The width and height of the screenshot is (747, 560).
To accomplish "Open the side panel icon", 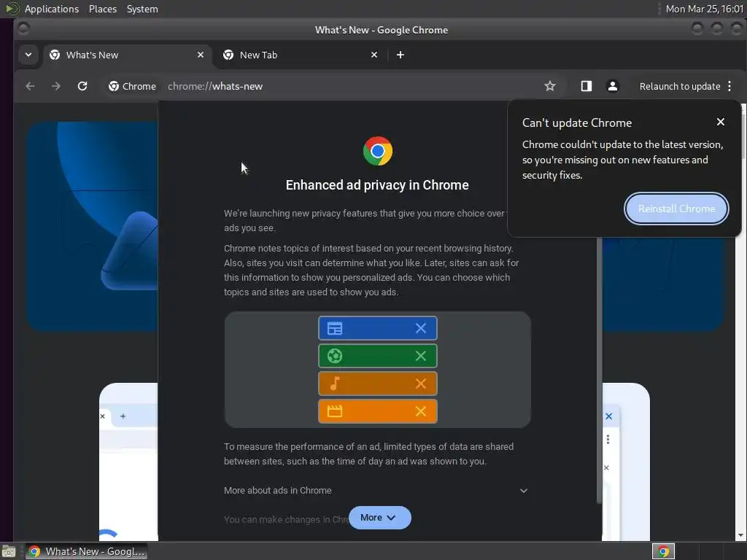I will pyautogui.click(x=586, y=86).
